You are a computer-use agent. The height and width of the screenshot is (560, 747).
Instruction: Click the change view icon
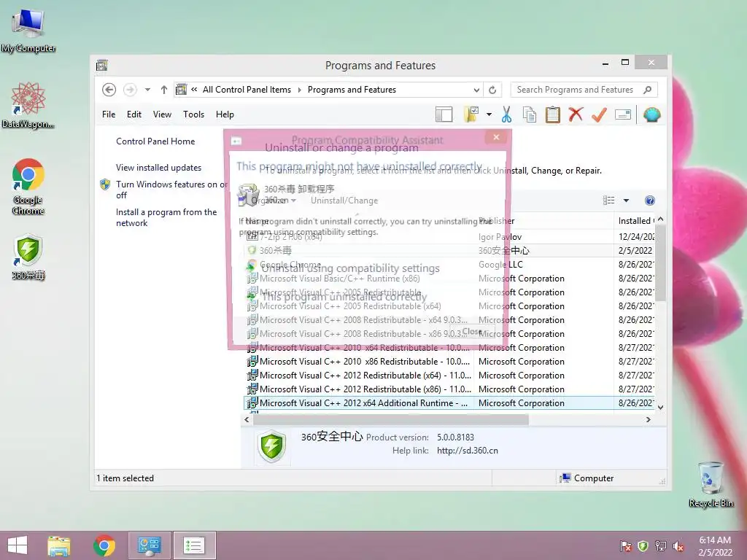(609, 201)
